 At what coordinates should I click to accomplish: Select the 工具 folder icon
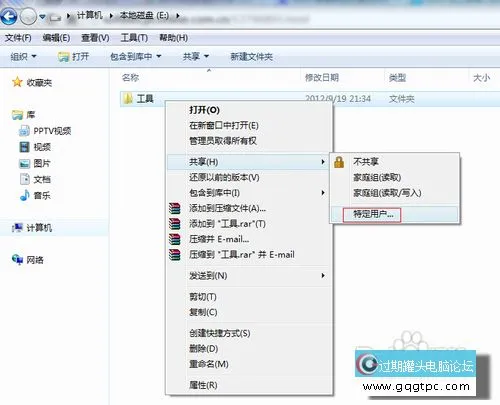click(x=128, y=98)
